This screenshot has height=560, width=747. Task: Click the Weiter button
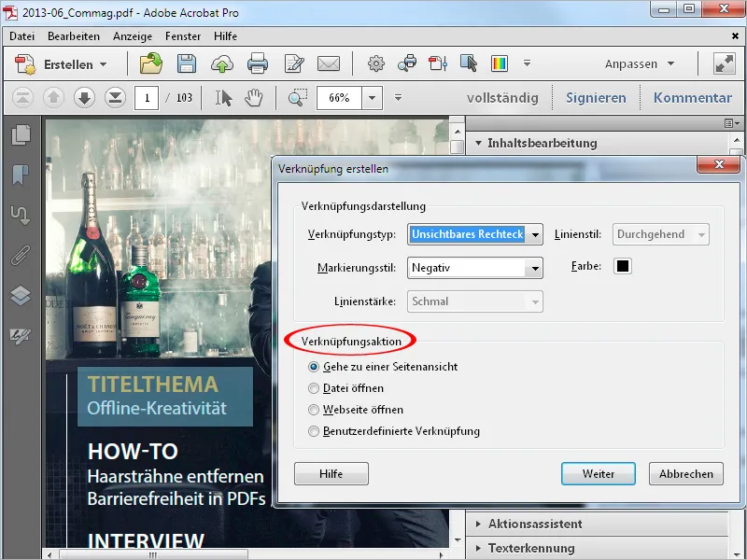[x=599, y=474]
